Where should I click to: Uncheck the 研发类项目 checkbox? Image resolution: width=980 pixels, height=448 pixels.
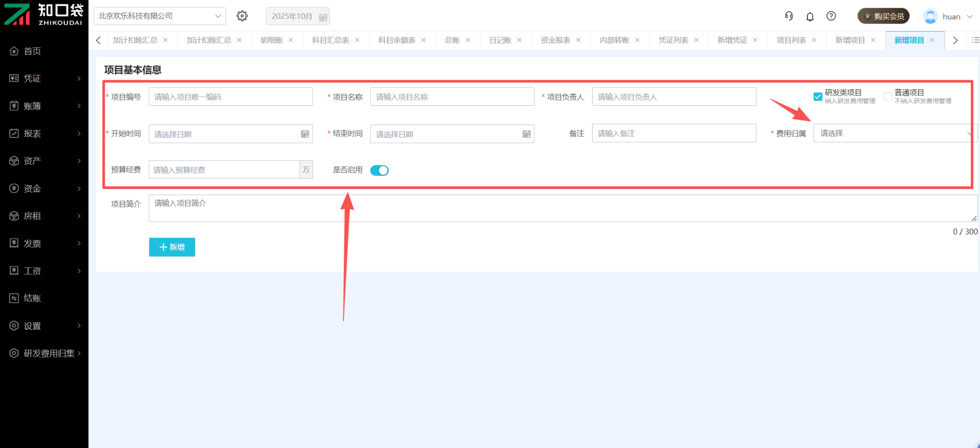(818, 97)
